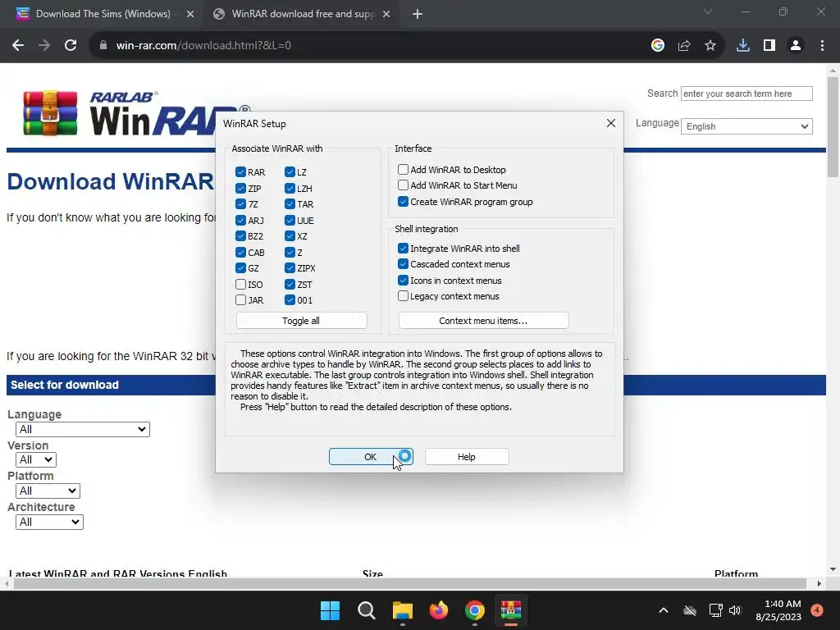Open Version filter dropdown
Viewport: 840px width, 630px height.
coord(36,459)
